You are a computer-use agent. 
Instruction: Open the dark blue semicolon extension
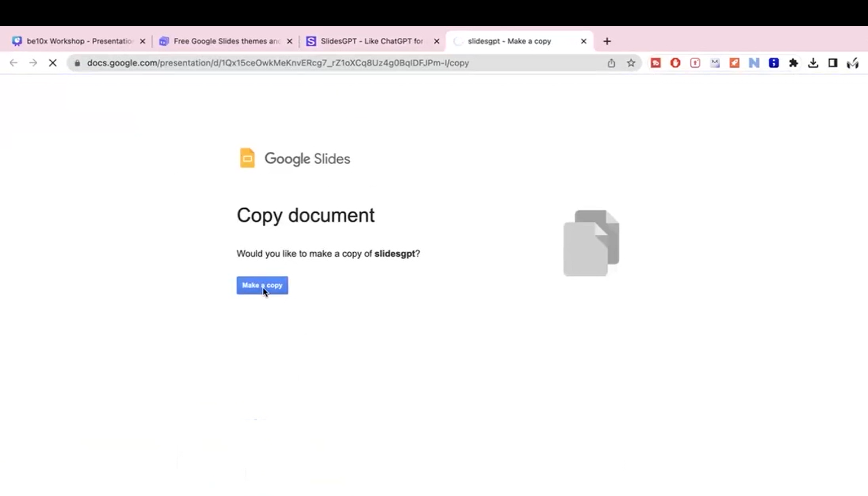774,63
